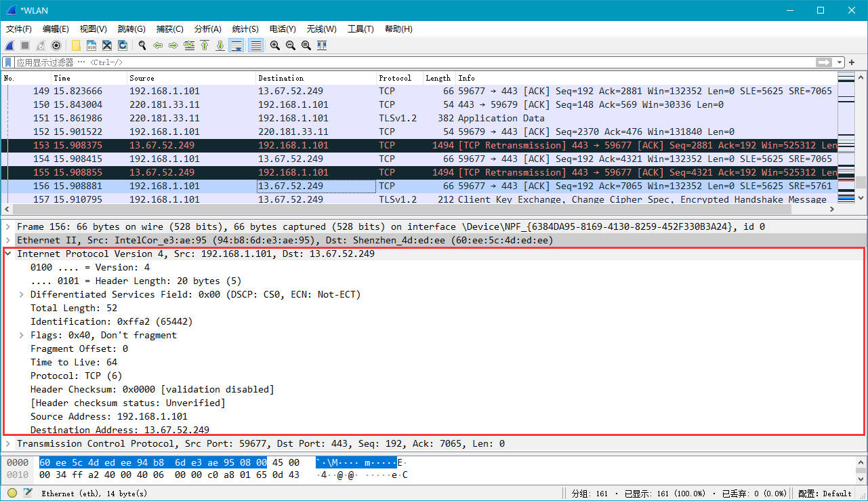868x501 pixels.
Task: Click the display filter input field
Action: (x=413, y=62)
